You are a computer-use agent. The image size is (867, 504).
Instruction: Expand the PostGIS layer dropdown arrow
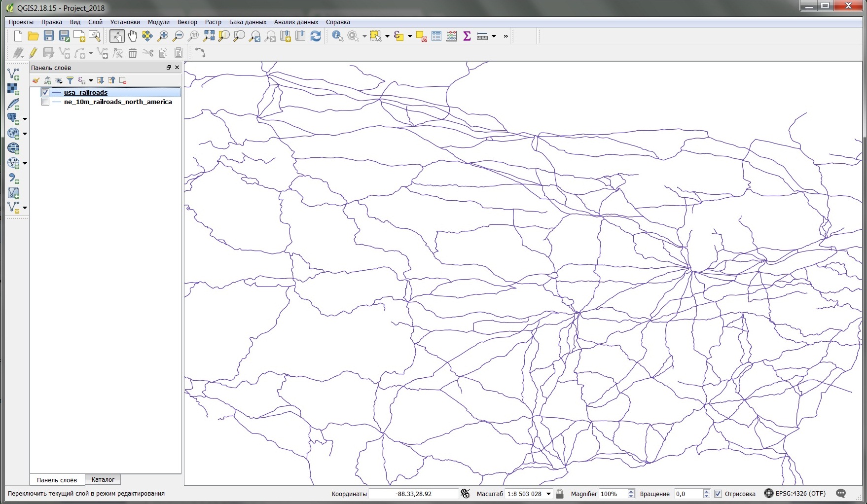coord(25,119)
